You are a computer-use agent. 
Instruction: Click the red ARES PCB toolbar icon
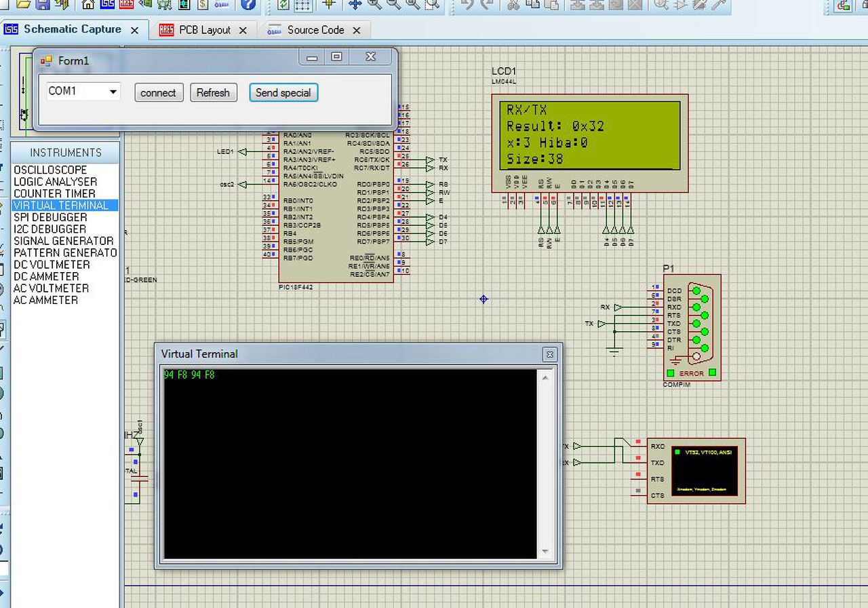(x=126, y=4)
